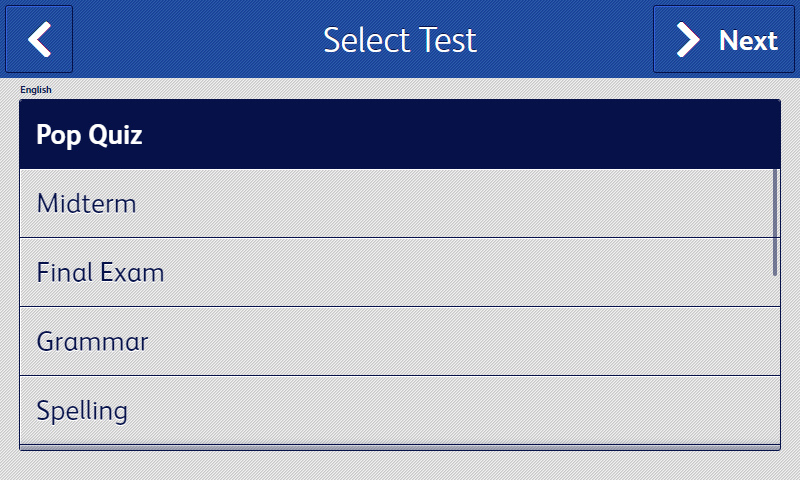This screenshot has height=480, width=800.
Task: Click the right chevron icon beside Next
Action: click(688, 39)
